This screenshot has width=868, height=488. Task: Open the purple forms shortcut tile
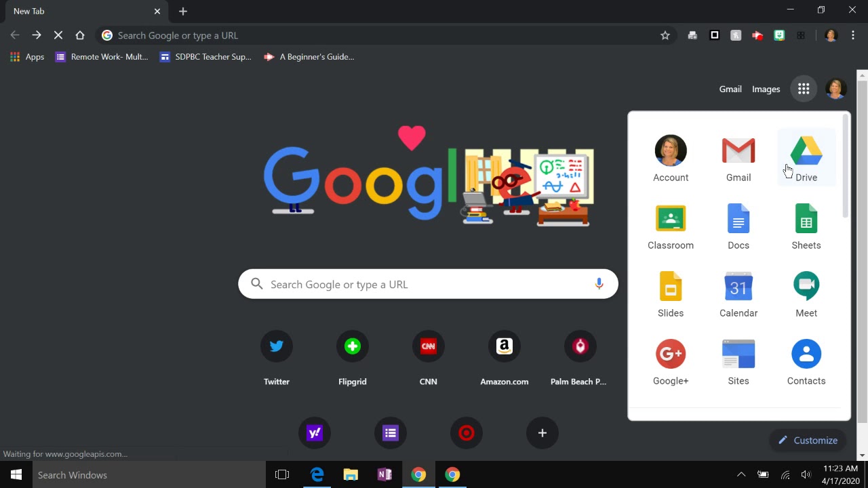click(x=391, y=433)
